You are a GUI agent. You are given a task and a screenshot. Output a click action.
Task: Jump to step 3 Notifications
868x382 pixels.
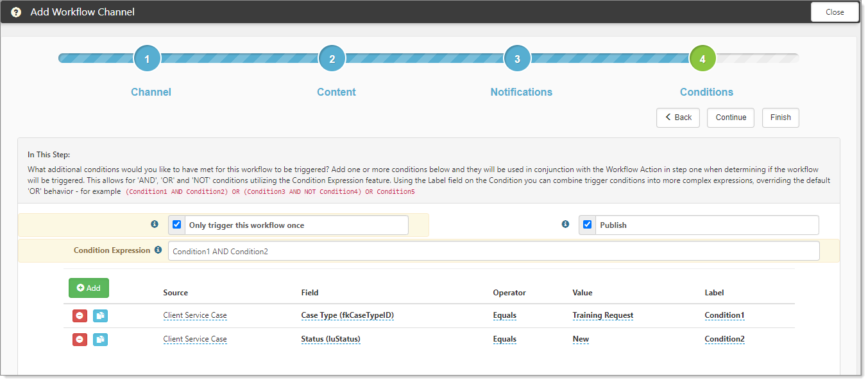tap(517, 59)
